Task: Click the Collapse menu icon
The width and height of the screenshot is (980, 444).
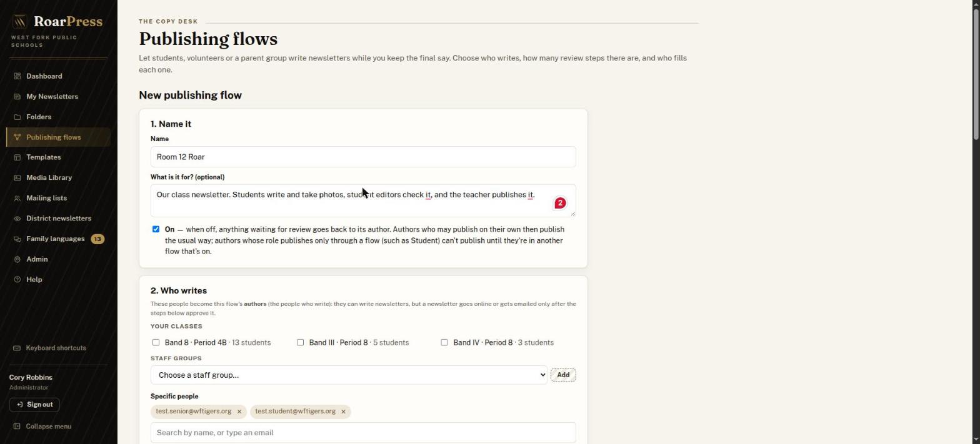Action: (x=17, y=427)
